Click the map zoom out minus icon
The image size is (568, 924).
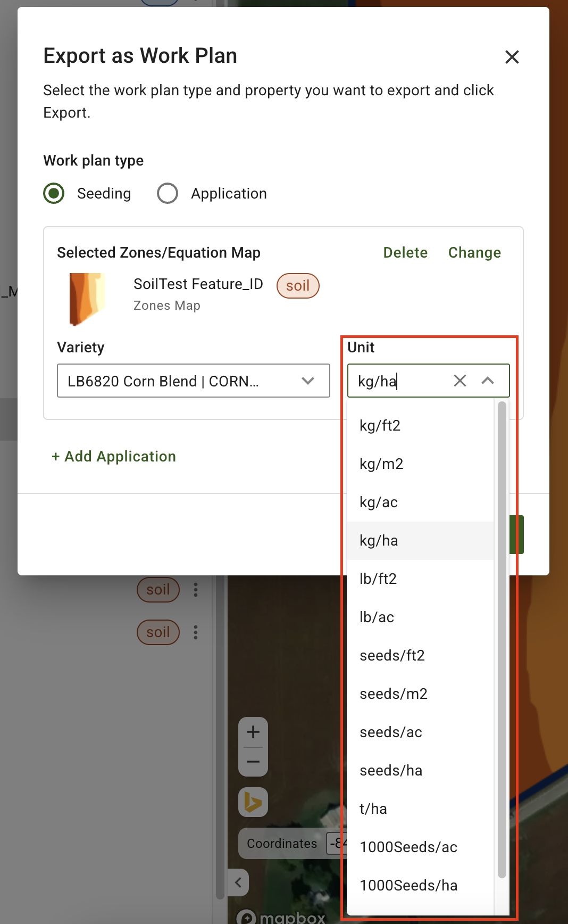click(x=253, y=762)
